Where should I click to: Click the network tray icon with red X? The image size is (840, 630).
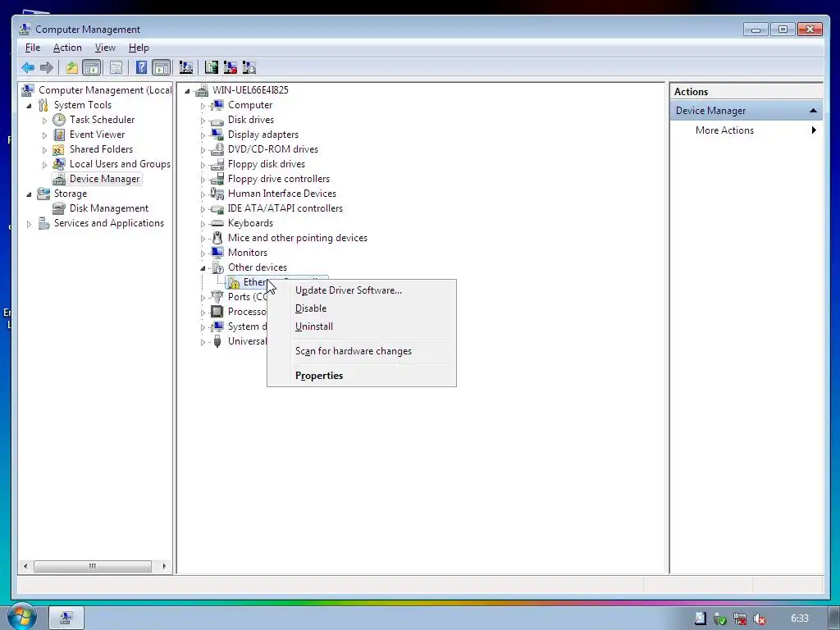(x=740, y=619)
